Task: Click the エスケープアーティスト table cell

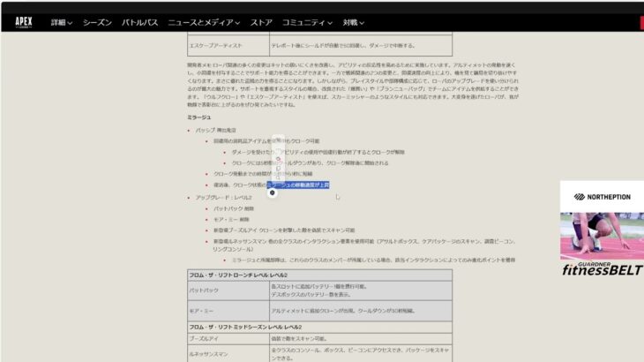Action: (228, 45)
